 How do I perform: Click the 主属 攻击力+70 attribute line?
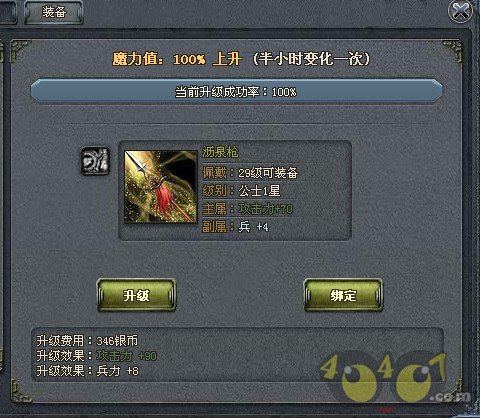248,209
